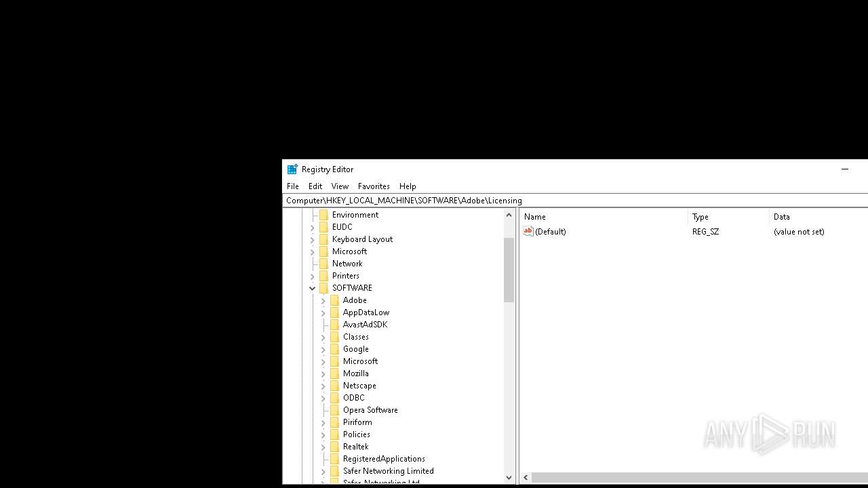Select the Adobe folder icon

334,300
